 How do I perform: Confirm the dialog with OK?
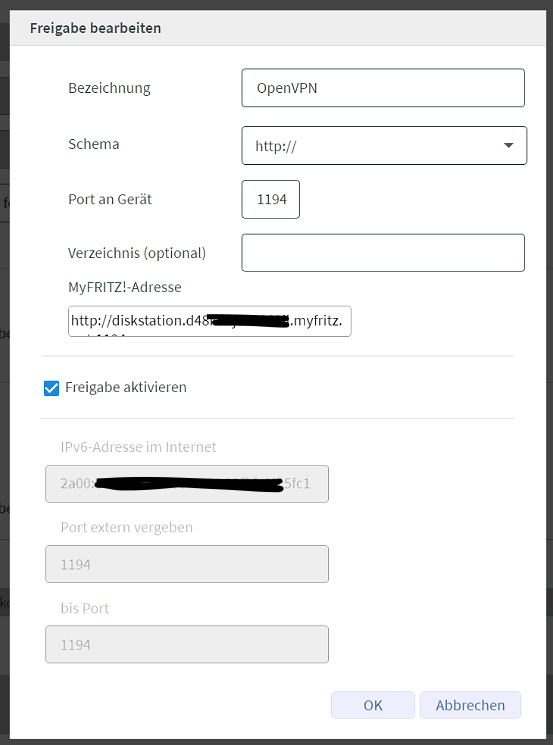point(373,705)
